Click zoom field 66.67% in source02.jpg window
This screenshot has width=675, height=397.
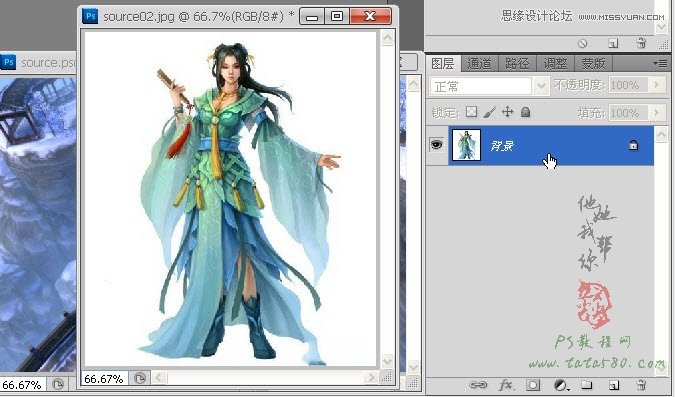click(x=105, y=378)
